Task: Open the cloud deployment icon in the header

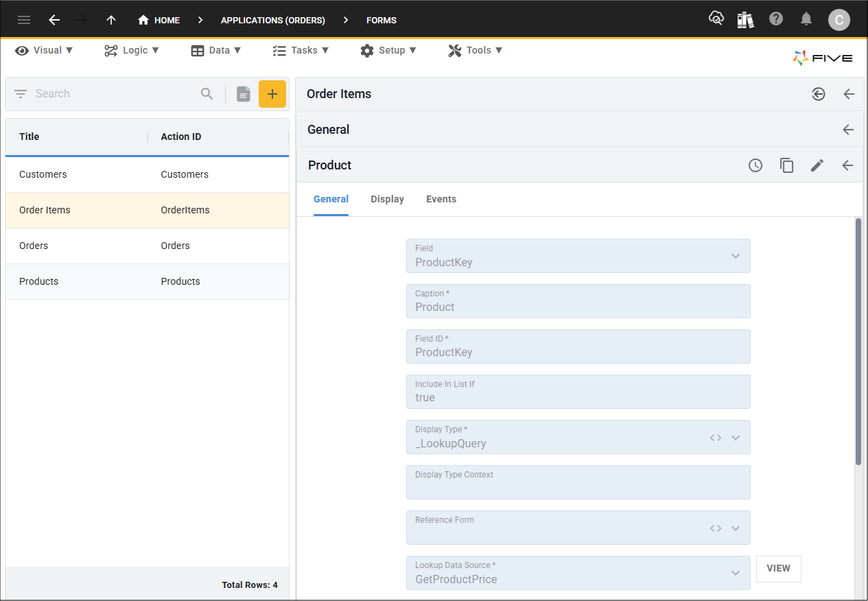Action: (x=716, y=19)
